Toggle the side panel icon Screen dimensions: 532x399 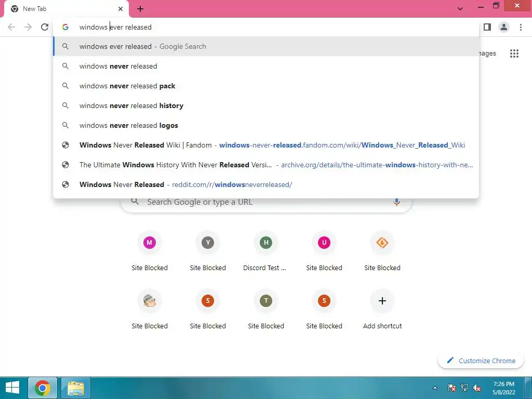pos(487,27)
